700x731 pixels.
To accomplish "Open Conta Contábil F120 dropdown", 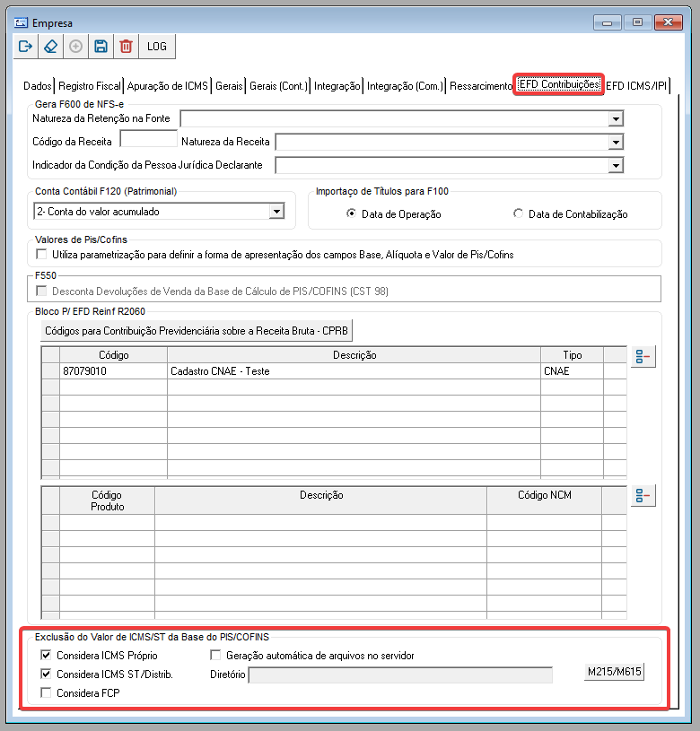I will click(x=276, y=211).
